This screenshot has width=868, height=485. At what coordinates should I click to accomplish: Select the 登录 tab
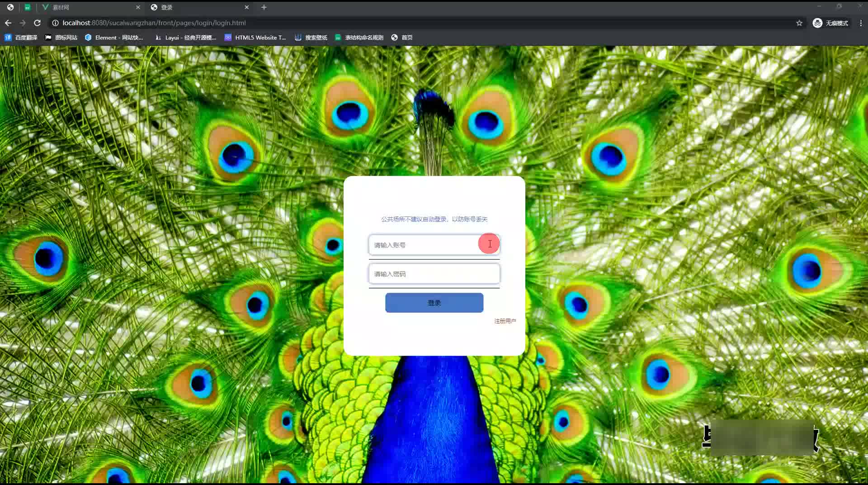[200, 7]
